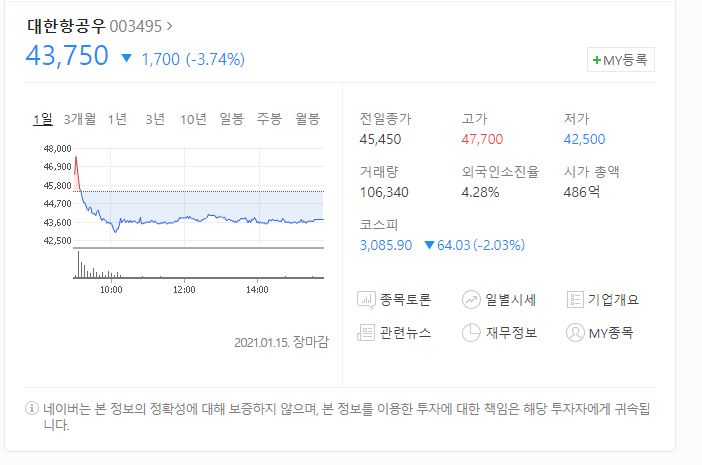
Task: Click the foreign ownership value 4.28%
Action: 480,192
